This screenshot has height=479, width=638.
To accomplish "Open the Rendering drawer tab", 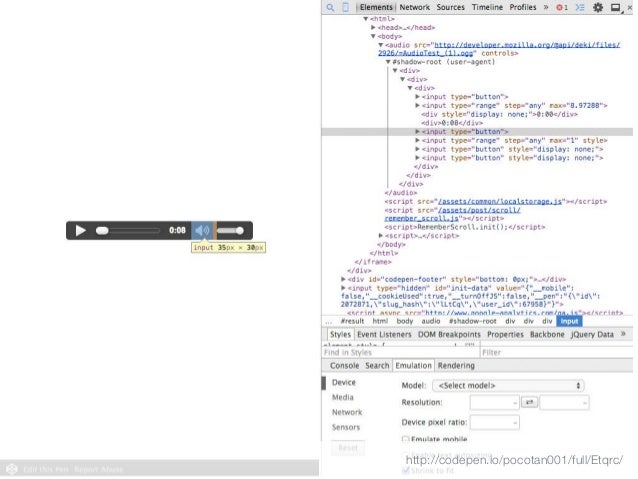I will tap(456, 365).
